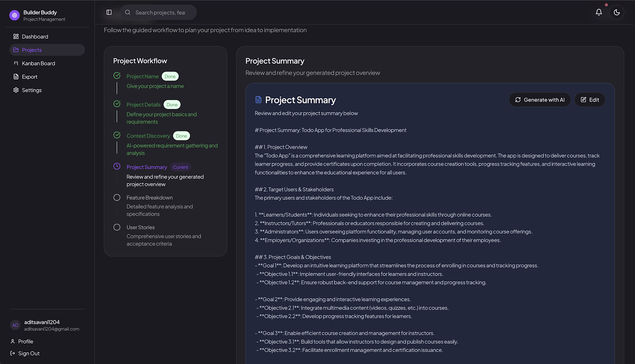Open the Context Discovery workflow step
The width and height of the screenshot is (635, 364).
(x=148, y=136)
